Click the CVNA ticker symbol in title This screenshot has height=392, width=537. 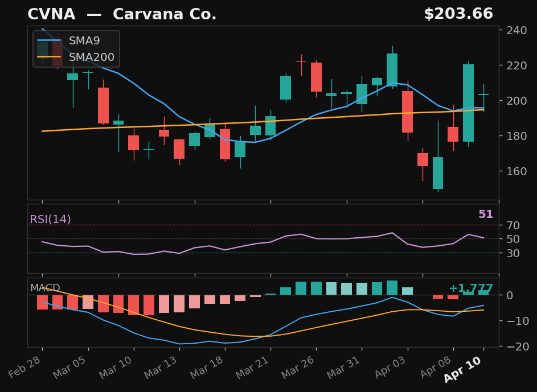(51, 14)
